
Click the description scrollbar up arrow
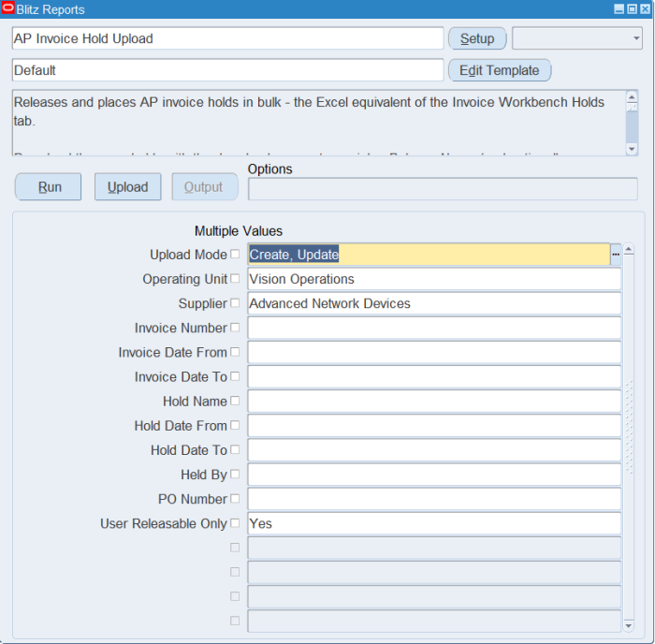[632, 96]
